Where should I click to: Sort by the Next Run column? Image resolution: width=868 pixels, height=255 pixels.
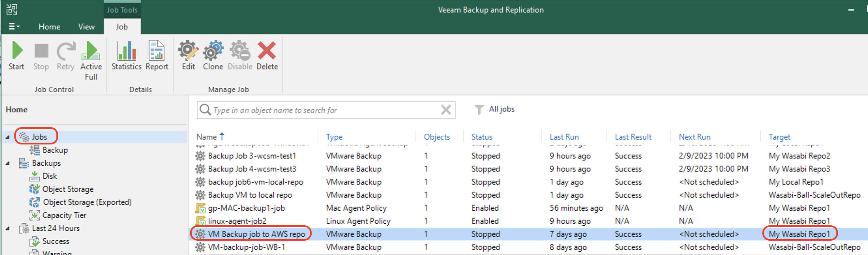(695, 137)
